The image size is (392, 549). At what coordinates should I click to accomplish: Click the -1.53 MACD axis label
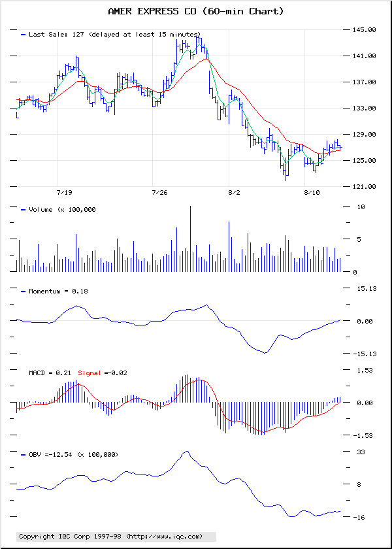(x=364, y=435)
